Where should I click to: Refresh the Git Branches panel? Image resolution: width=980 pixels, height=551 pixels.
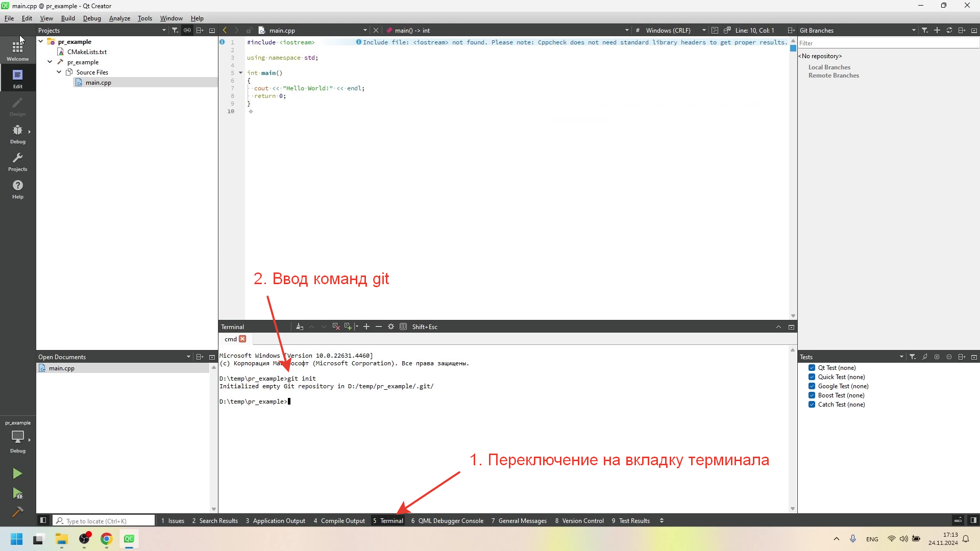click(949, 30)
